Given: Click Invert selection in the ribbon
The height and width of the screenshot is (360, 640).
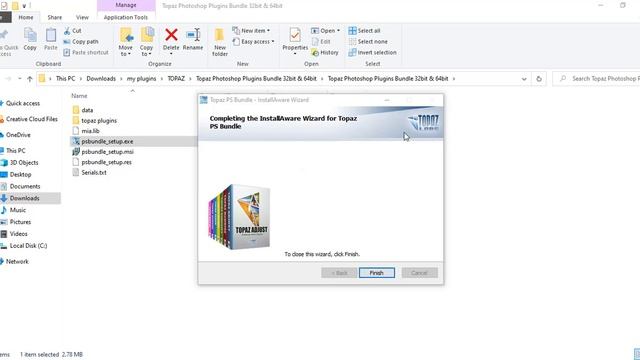Looking at the screenshot, I should point(372,53).
